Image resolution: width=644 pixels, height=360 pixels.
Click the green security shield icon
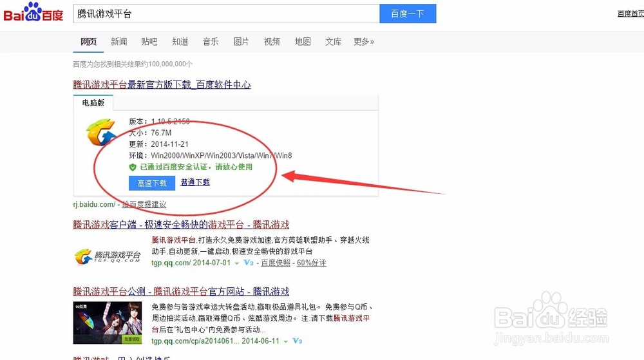pos(133,167)
